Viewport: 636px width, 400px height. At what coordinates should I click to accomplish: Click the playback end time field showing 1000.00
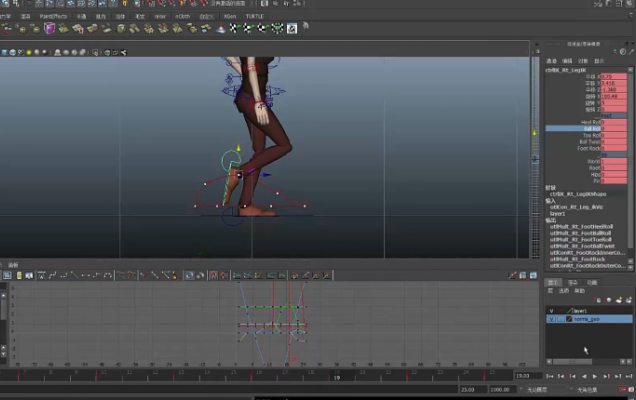coord(501,389)
